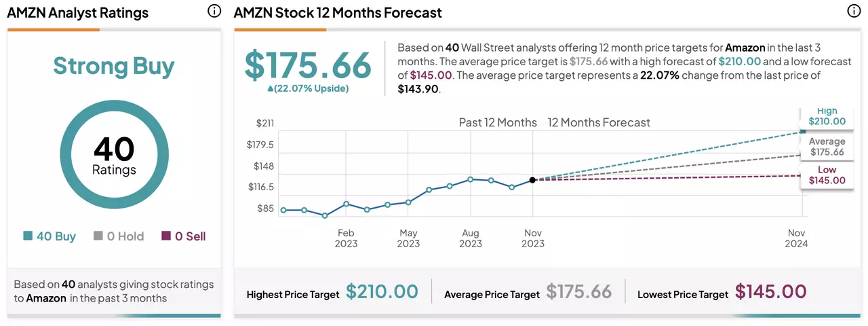Click the green Buy legend square

tap(28, 236)
